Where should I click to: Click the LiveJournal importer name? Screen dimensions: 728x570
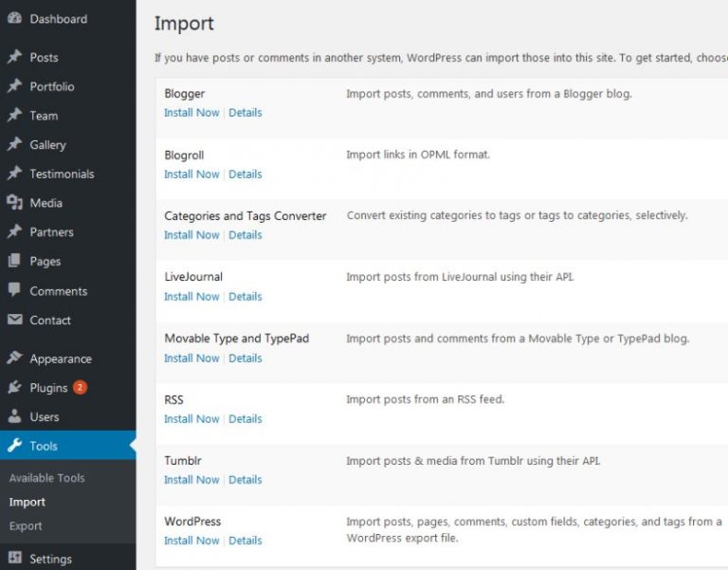coord(193,277)
